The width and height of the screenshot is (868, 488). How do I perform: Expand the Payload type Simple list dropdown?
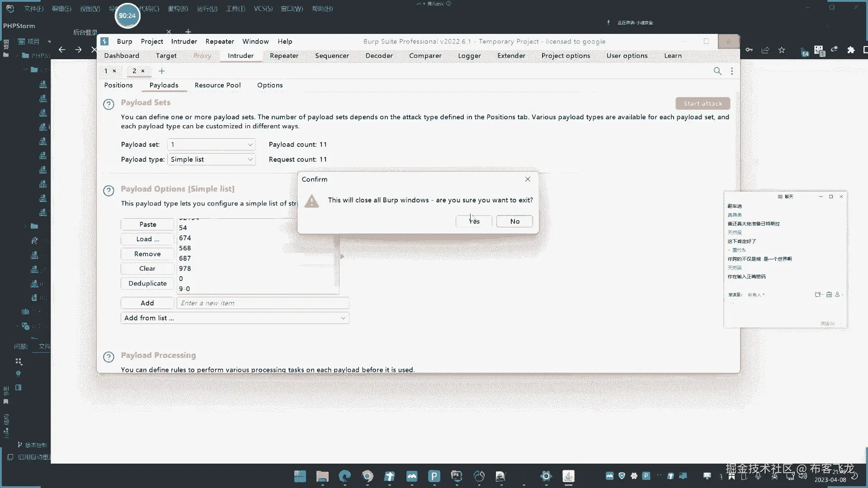coord(211,160)
